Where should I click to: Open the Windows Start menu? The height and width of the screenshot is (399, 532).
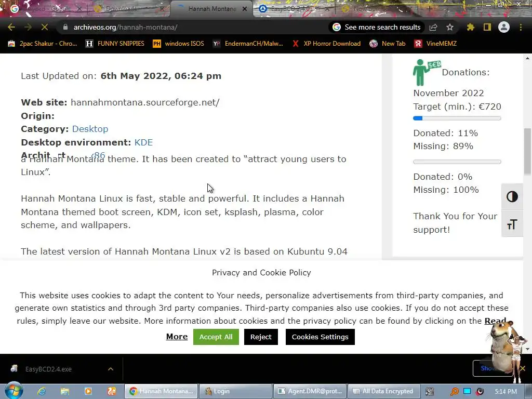14,391
